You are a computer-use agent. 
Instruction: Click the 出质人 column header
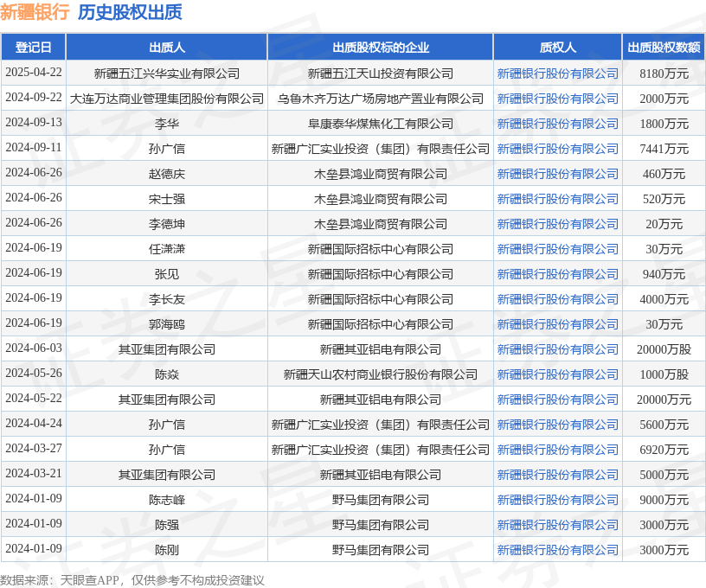[167, 48]
